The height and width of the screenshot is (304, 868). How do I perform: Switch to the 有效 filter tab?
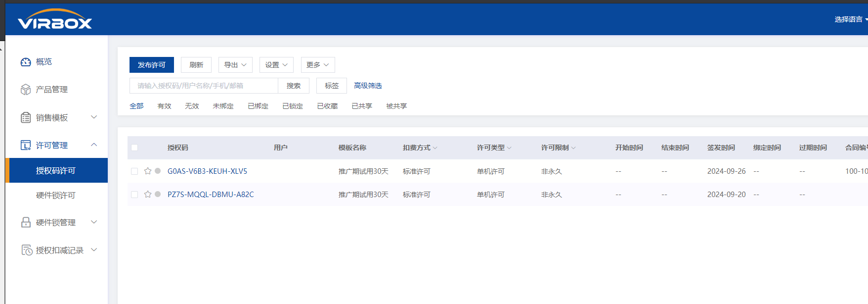[164, 106]
